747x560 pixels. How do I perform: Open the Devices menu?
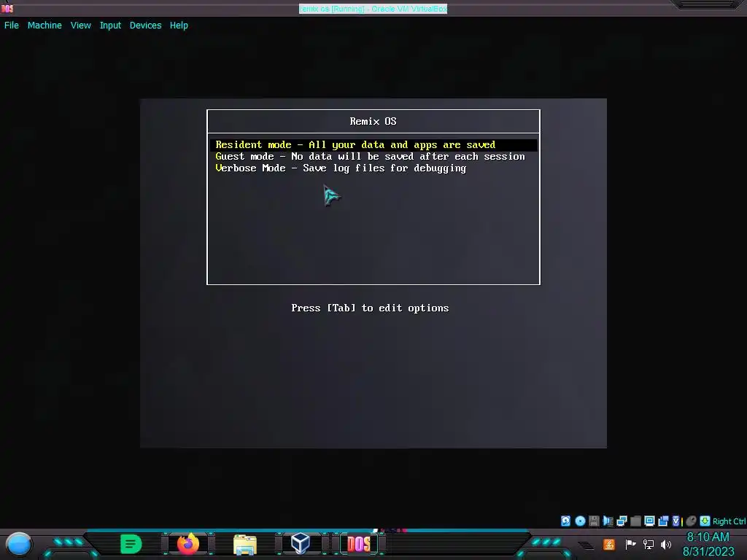(145, 26)
